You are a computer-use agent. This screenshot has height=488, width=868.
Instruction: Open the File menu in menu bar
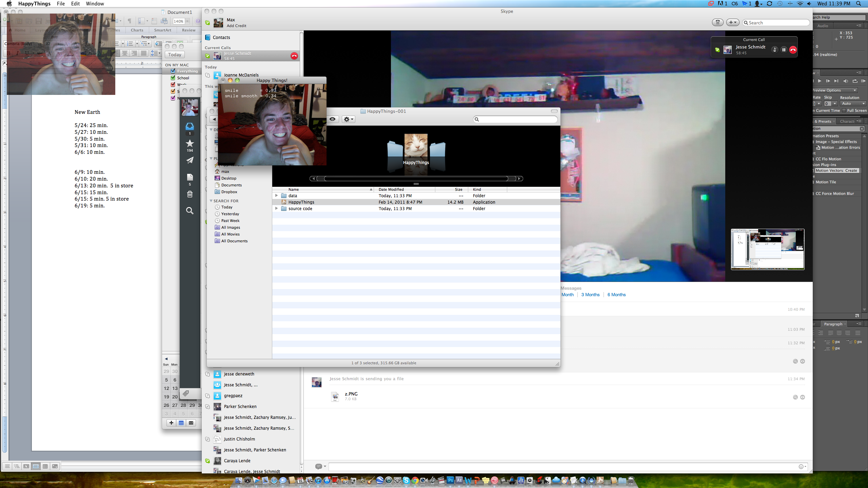click(x=61, y=4)
